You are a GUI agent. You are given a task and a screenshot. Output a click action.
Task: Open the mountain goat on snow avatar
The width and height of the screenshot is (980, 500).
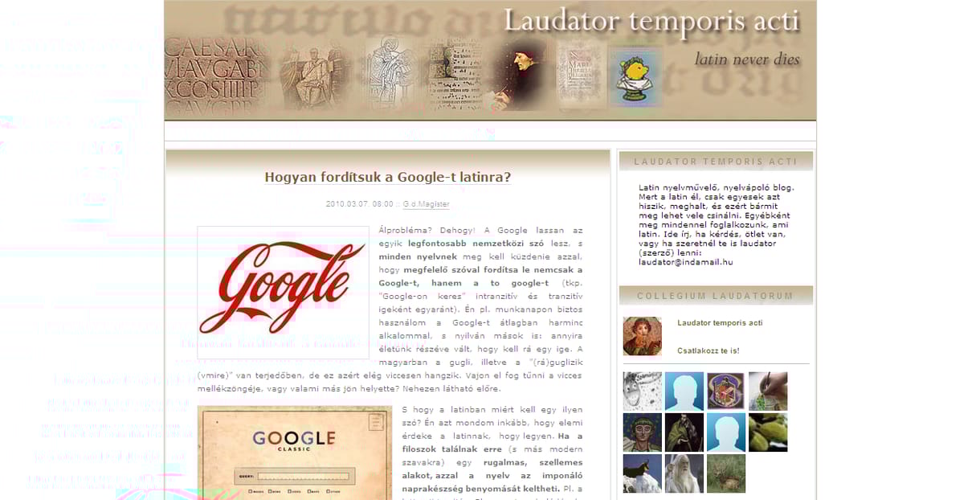click(x=643, y=473)
